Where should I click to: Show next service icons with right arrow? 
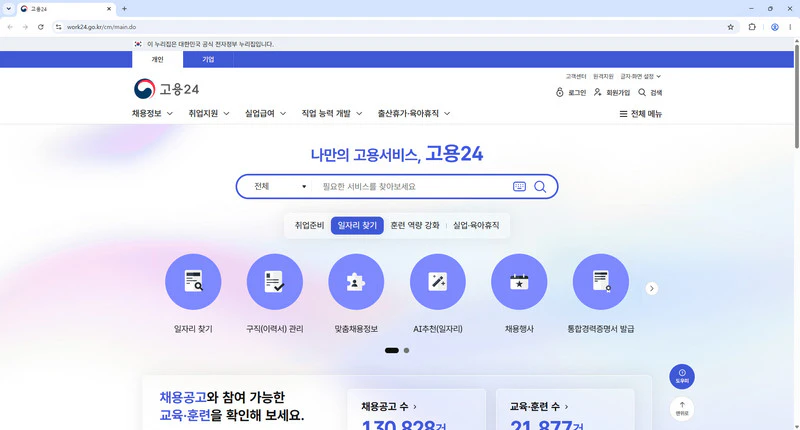point(652,288)
